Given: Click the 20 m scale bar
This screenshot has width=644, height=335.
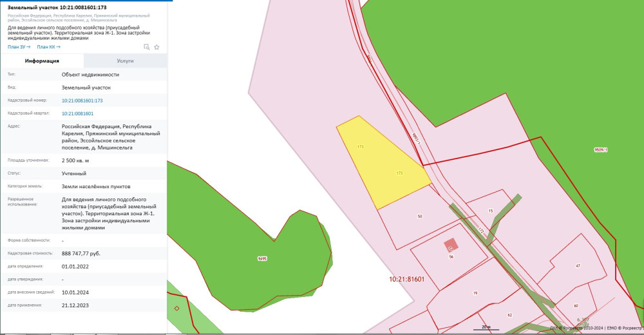Looking at the screenshot, I should pos(486,328).
